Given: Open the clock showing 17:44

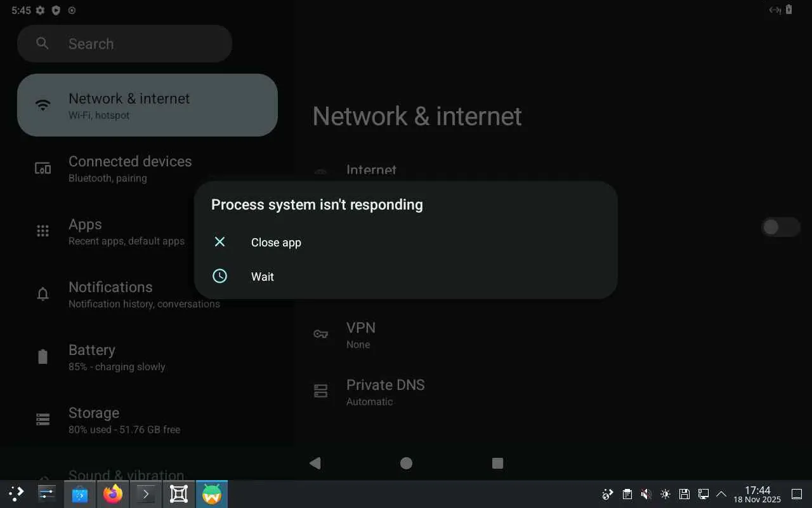Looking at the screenshot, I should coord(757,494).
